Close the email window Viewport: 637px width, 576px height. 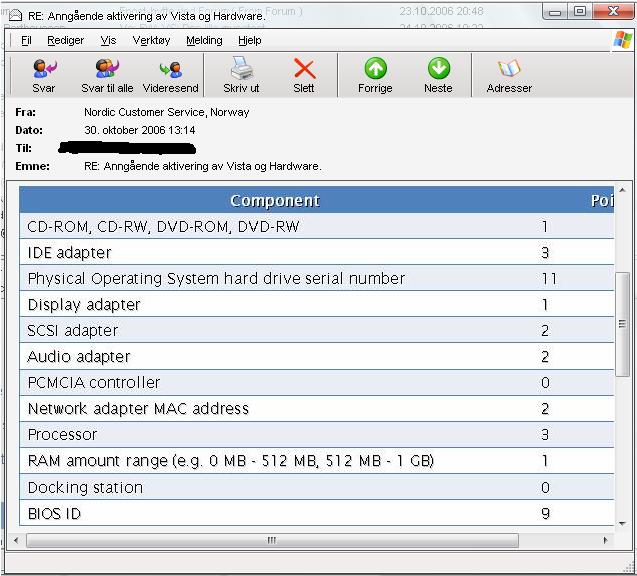coord(613,12)
